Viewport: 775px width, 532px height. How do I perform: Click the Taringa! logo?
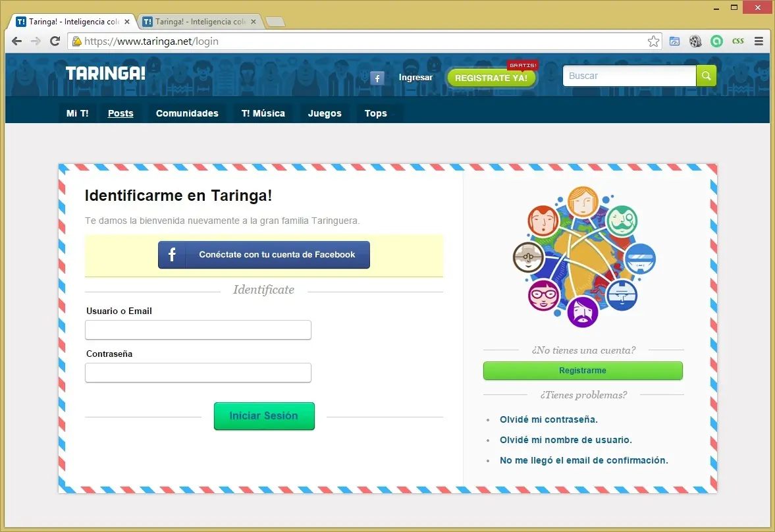(x=105, y=73)
